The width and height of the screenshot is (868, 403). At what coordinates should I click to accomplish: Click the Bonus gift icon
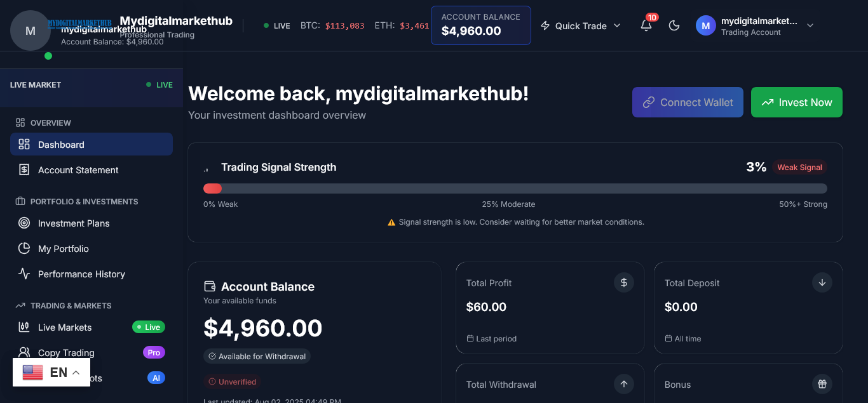click(x=822, y=384)
